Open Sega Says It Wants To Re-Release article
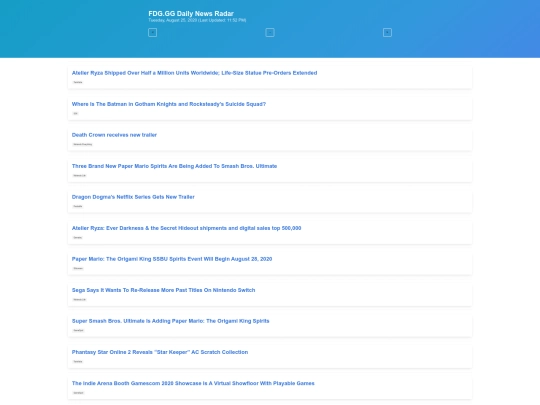This screenshot has width=540, height=405. tap(163, 290)
